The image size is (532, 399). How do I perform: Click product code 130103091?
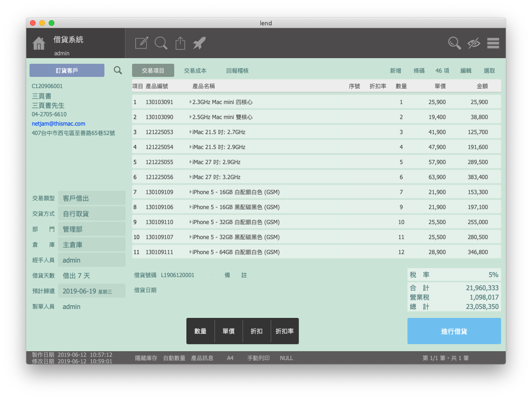point(159,102)
